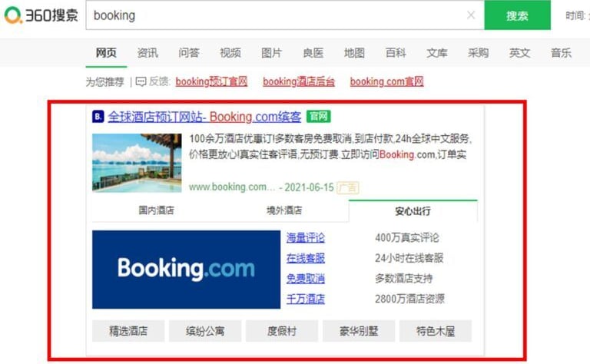Open the 千万酒店 link

point(306,299)
